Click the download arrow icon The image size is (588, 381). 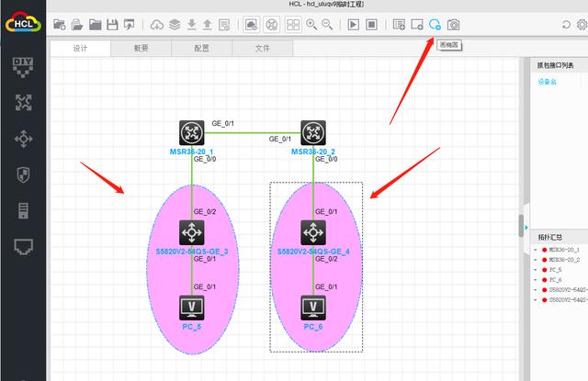pos(192,25)
